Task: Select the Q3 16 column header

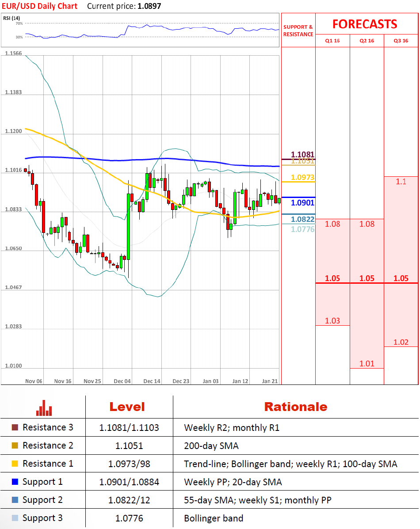Action: pos(401,41)
